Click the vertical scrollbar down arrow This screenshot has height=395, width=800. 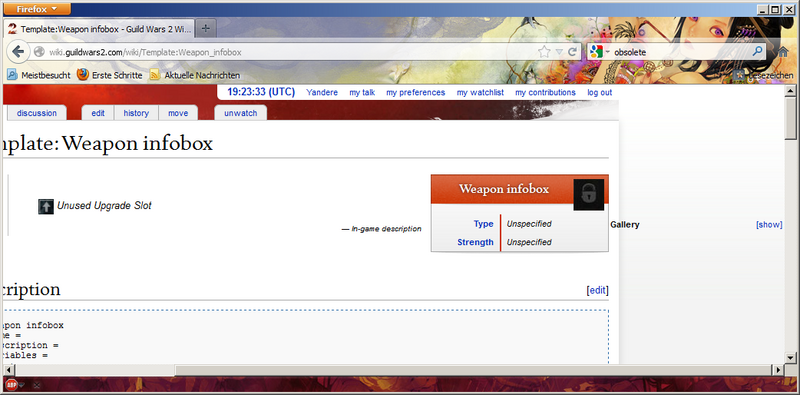pyautogui.click(x=790, y=357)
